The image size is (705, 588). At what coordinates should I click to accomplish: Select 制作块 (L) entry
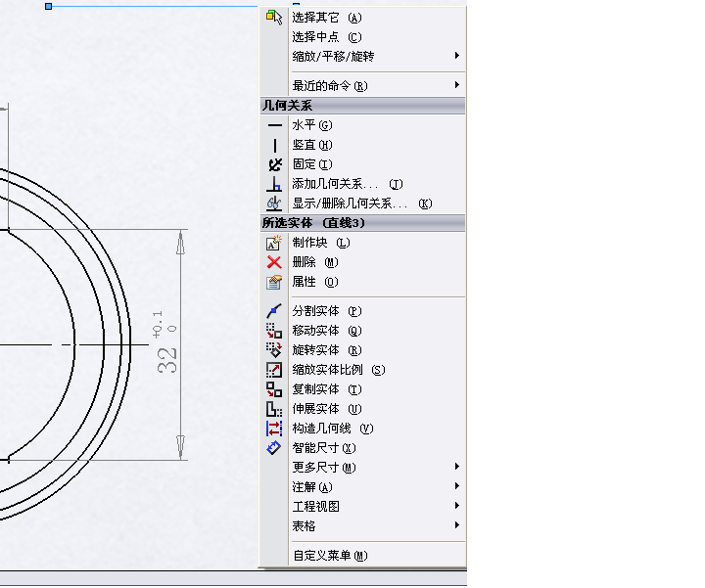363,243
